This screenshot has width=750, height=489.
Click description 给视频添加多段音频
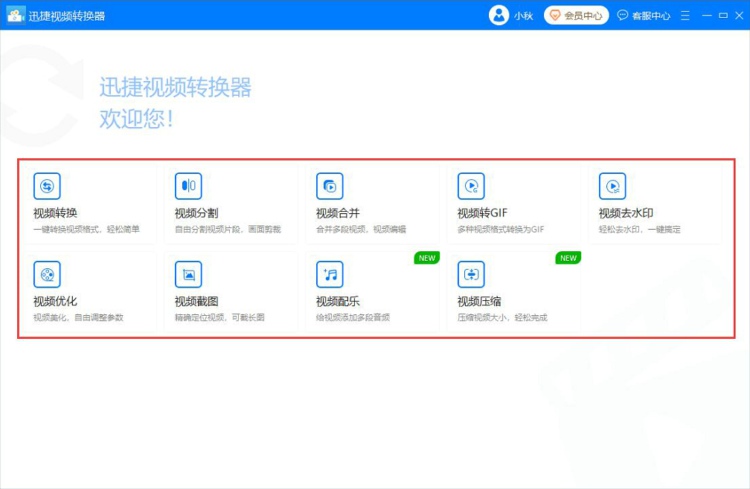point(353,317)
